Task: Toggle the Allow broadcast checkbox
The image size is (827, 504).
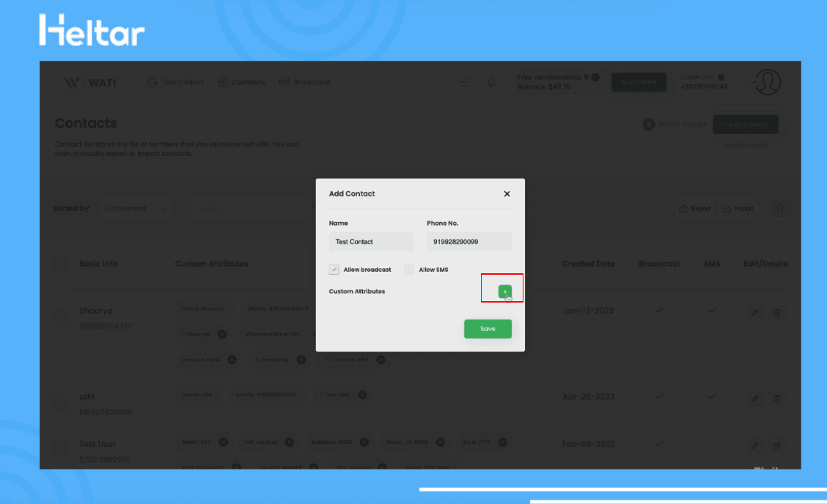Action: pyautogui.click(x=334, y=270)
